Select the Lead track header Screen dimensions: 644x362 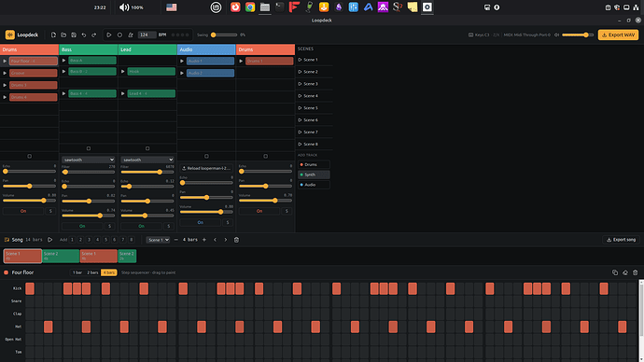(x=147, y=49)
